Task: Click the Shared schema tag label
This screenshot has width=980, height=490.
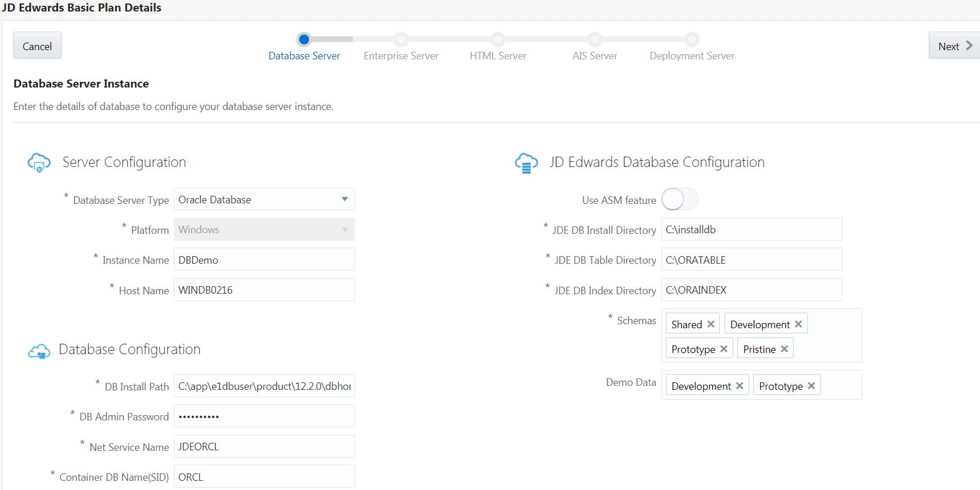Action: pos(687,324)
